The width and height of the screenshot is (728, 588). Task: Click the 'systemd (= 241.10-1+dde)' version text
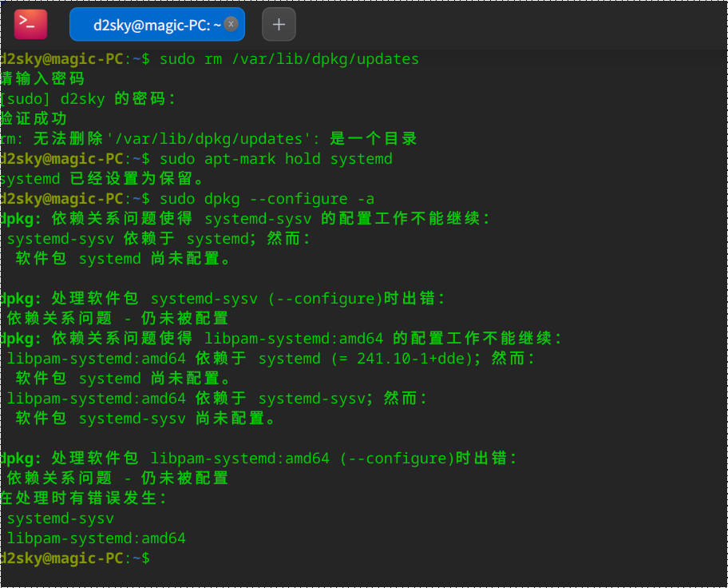367,358
